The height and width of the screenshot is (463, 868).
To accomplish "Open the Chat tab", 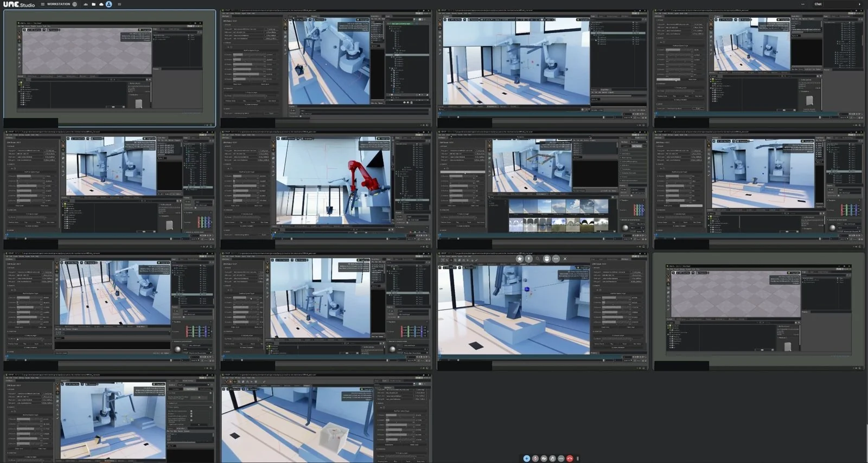I will tap(818, 4).
